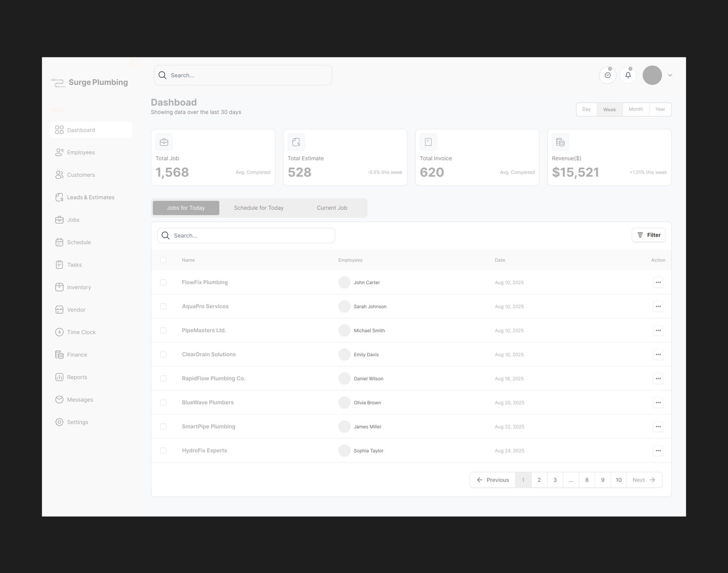Select the HydroFix Experts row checkbox
This screenshot has width=728, height=573.
tap(163, 451)
